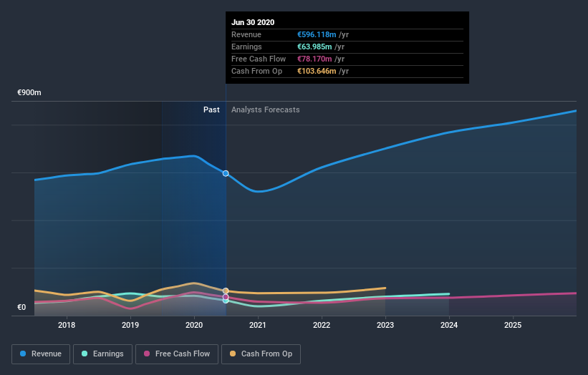Select the 2019 x-axis label

(130, 325)
